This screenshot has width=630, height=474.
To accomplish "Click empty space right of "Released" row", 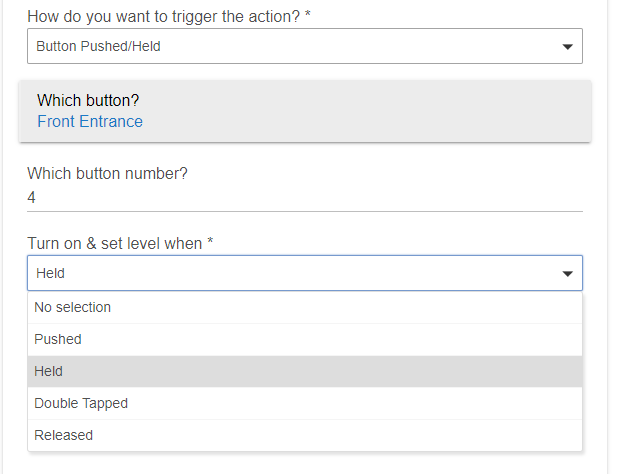I will (400, 435).
